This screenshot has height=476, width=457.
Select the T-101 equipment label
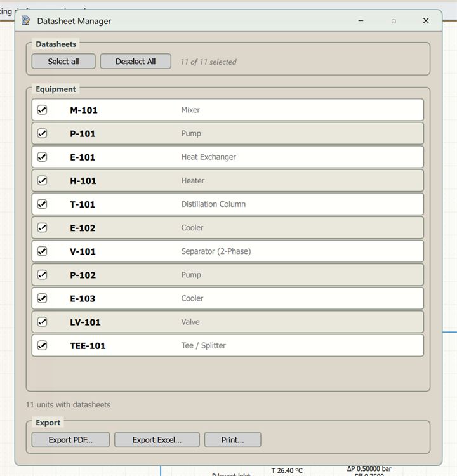click(83, 204)
